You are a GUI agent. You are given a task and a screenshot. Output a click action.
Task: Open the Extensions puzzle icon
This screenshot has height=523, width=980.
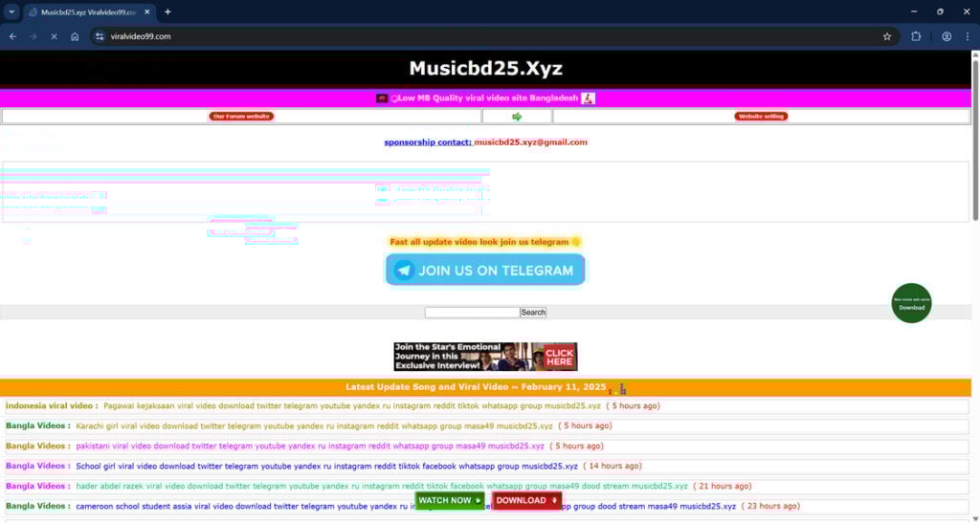pyautogui.click(x=916, y=37)
